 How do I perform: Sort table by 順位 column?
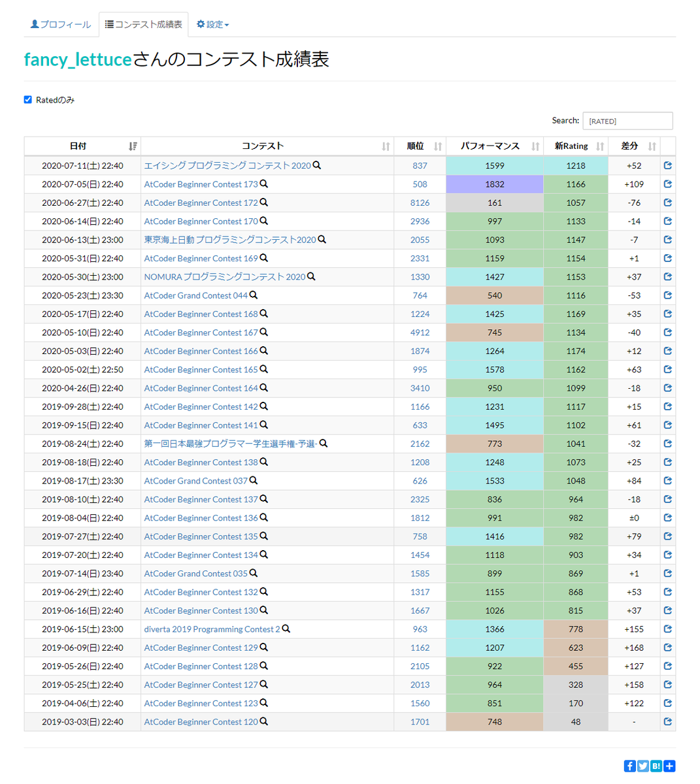(420, 146)
